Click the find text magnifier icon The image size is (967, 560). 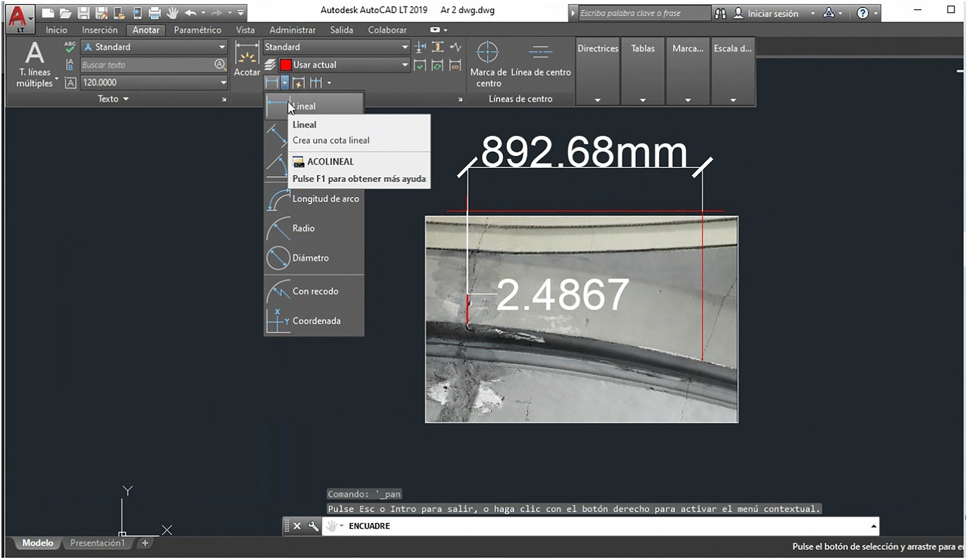(x=220, y=64)
